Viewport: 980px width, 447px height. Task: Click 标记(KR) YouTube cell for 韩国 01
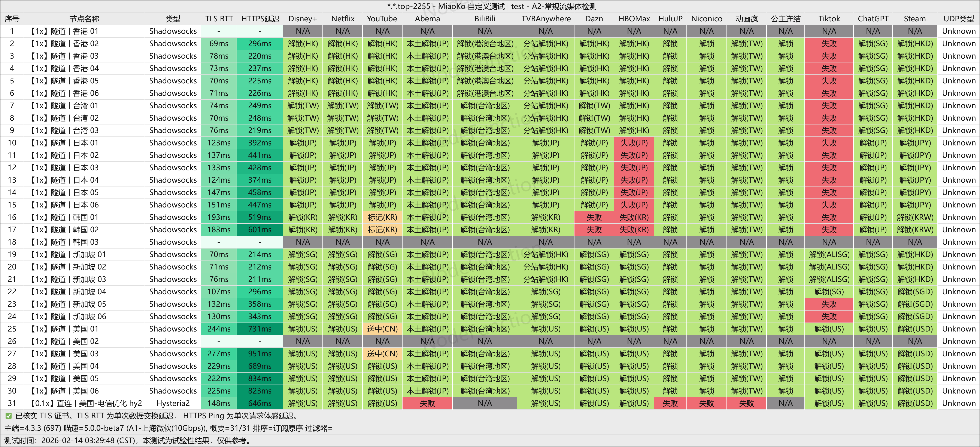click(382, 217)
